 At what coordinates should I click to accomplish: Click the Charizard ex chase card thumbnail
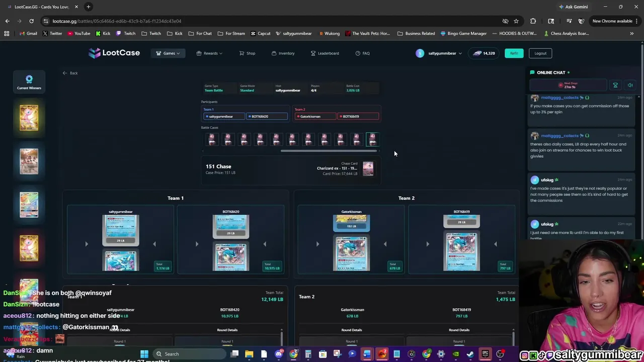click(x=368, y=168)
